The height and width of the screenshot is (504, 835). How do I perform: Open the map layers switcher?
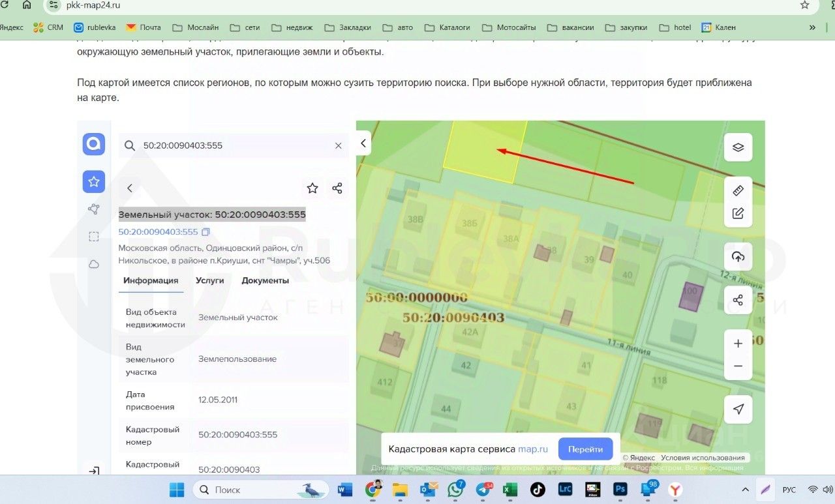coord(738,147)
